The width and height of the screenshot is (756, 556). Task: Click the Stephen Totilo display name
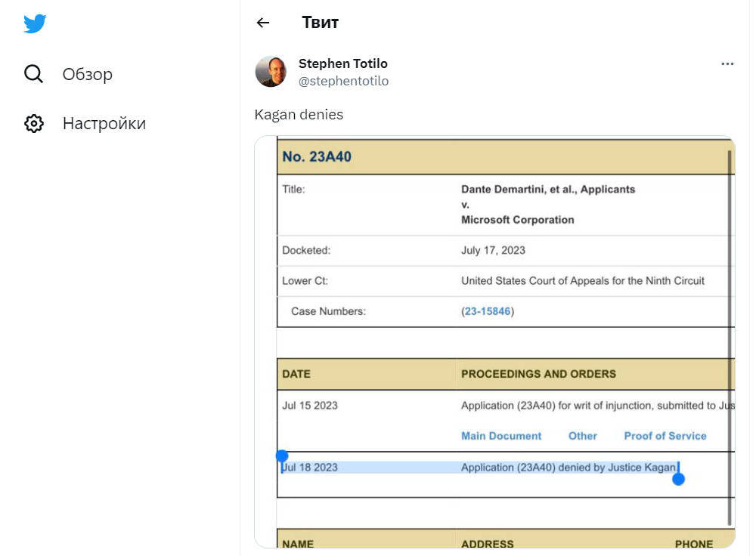point(342,63)
